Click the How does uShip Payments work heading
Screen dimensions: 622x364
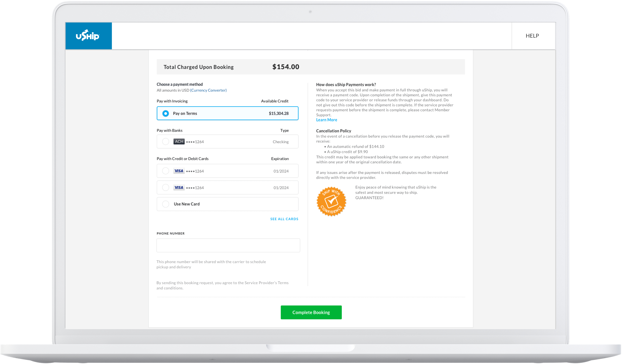[346, 84]
